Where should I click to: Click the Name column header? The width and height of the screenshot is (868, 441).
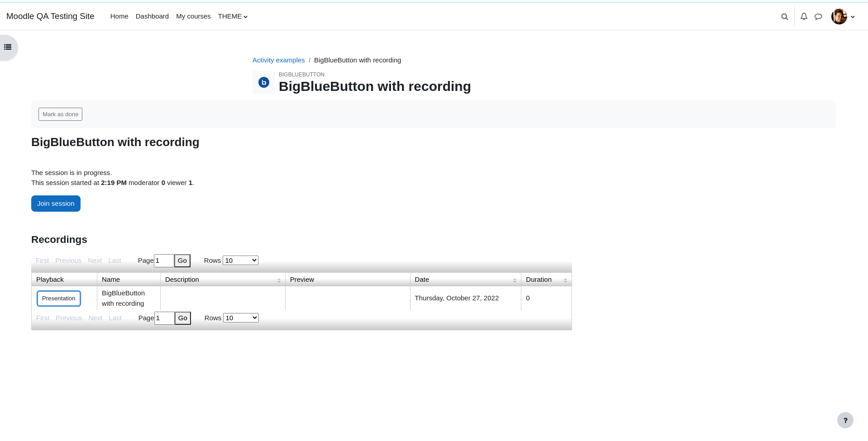(129, 280)
